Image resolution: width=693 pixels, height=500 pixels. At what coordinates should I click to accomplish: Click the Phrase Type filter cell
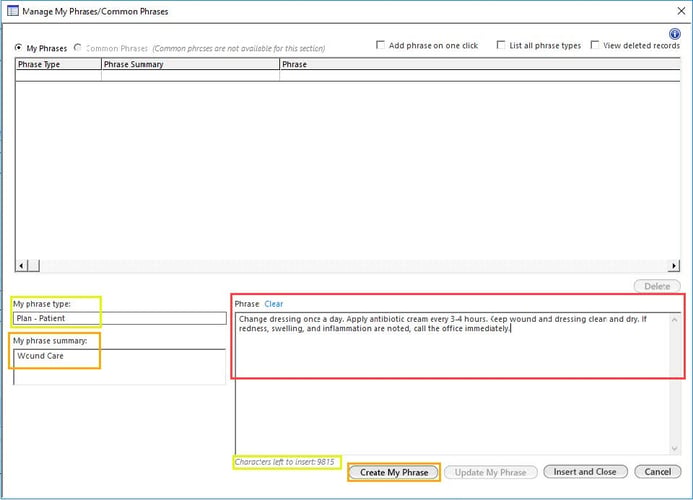(x=58, y=76)
